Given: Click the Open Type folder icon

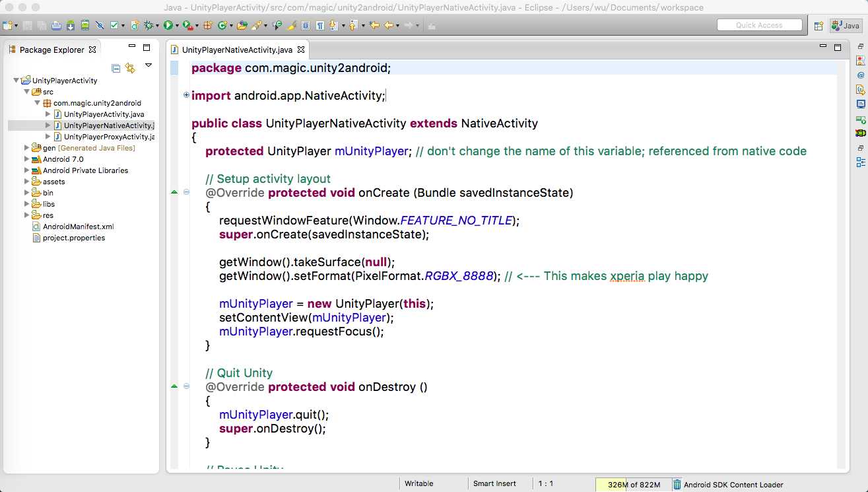Looking at the screenshot, I should click(242, 25).
